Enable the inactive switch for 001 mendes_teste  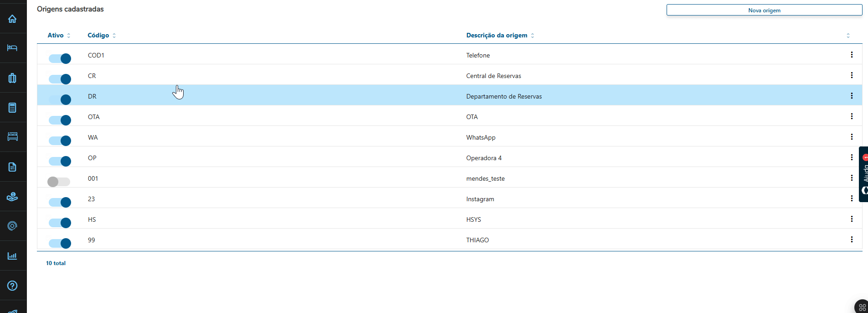pyautogui.click(x=59, y=182)
